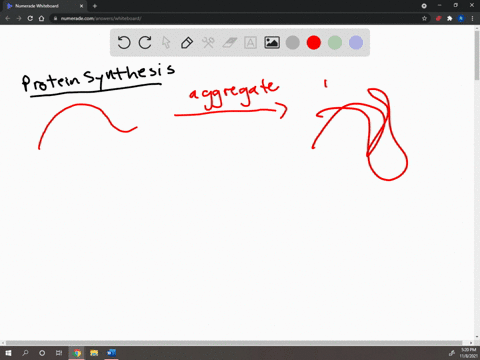Image resolution: width=480 pixels, height=360 pixels.
Task: Open the taskbar clock and date
Action: tap(468, 353)
